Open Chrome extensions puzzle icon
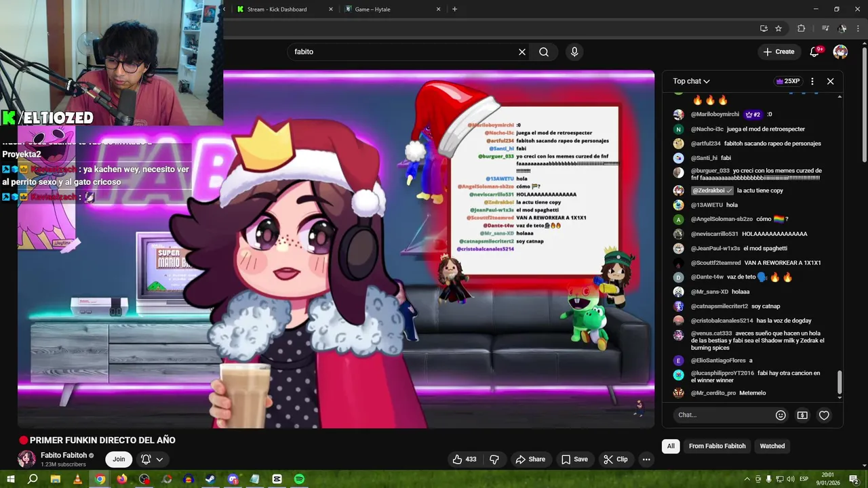 click(801, 28)
